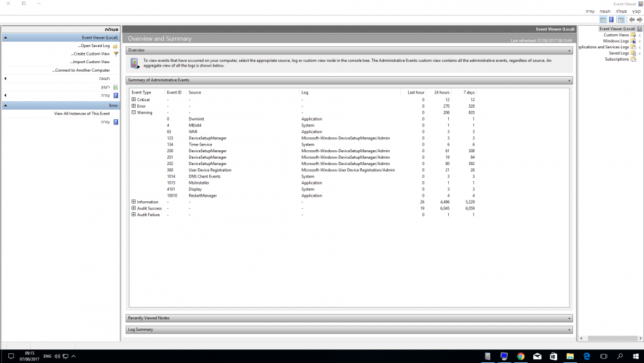Expand the Audit Success event type row
The image size is (644, 363).
pyautogui.click(x=133, y=208)
